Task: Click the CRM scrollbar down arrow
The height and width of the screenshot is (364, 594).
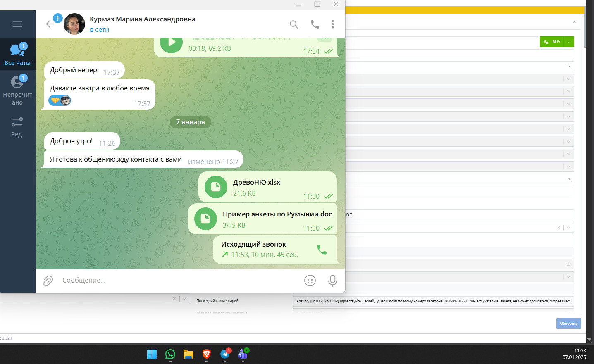Action: tap(589, 339)
